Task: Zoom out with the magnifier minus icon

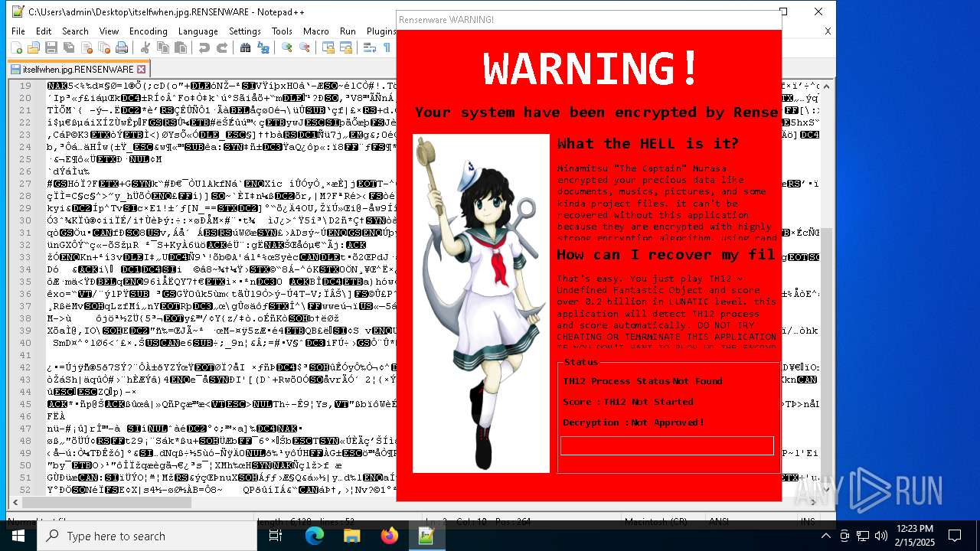Action: click(x=304, y=47)
